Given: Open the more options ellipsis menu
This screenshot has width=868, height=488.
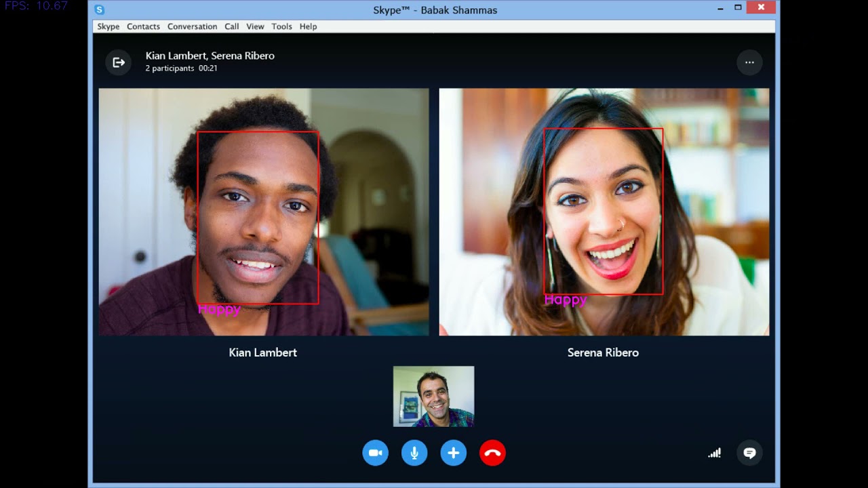Looking at the screenshot, I should (x=749, y=62).
